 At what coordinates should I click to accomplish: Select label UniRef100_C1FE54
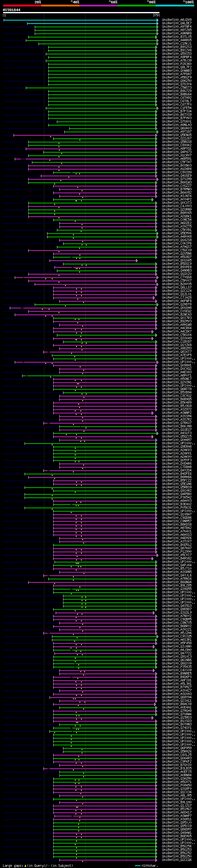(177, 108)
